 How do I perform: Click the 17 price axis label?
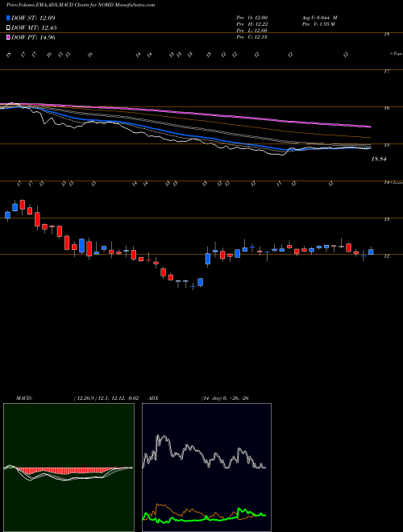click(386, 71)
